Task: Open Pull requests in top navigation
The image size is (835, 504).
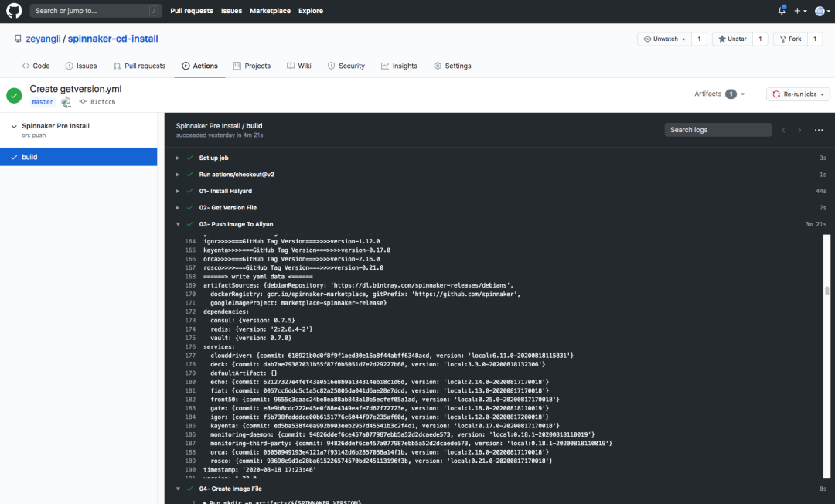Action: click(x=192, y=11)
